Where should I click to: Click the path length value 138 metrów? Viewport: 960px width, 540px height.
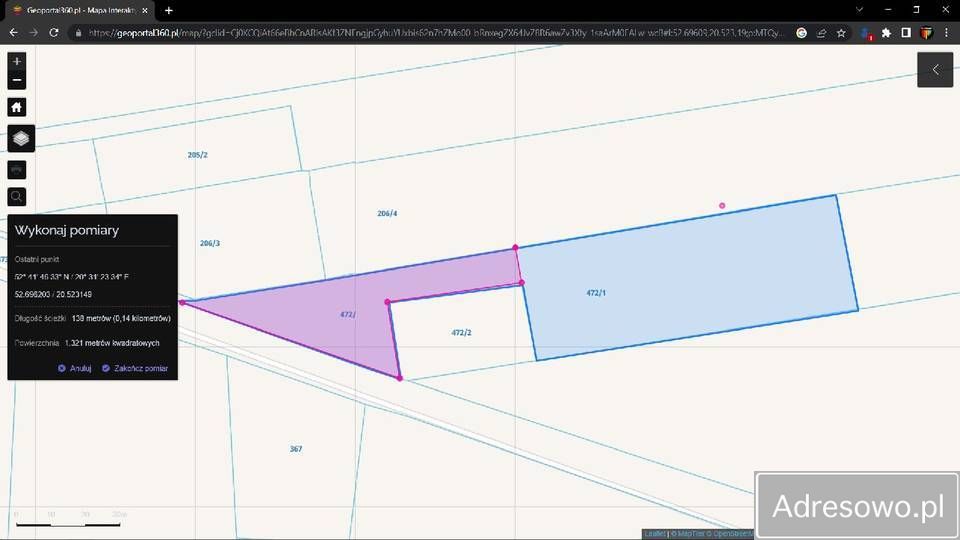[121, 318]
